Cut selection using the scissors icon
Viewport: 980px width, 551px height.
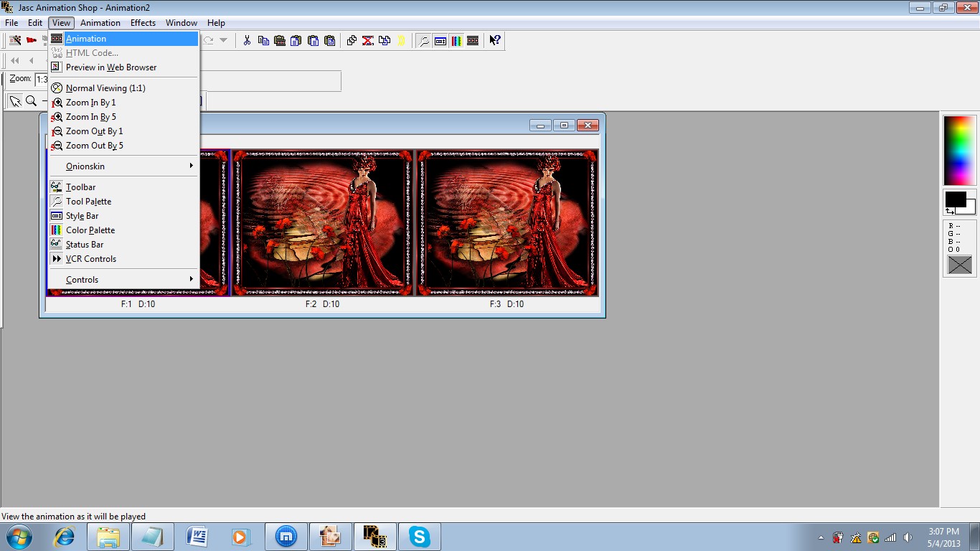pyautogui.click(x=247, y=40)
